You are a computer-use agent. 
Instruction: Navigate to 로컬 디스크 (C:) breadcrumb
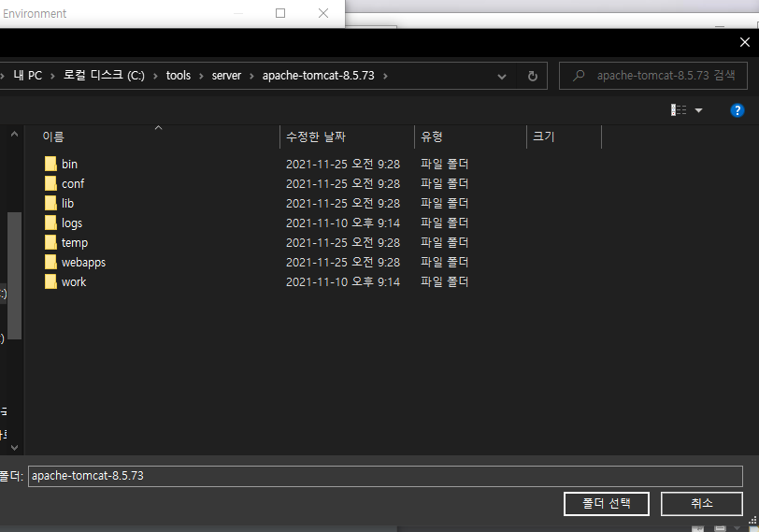104,75
